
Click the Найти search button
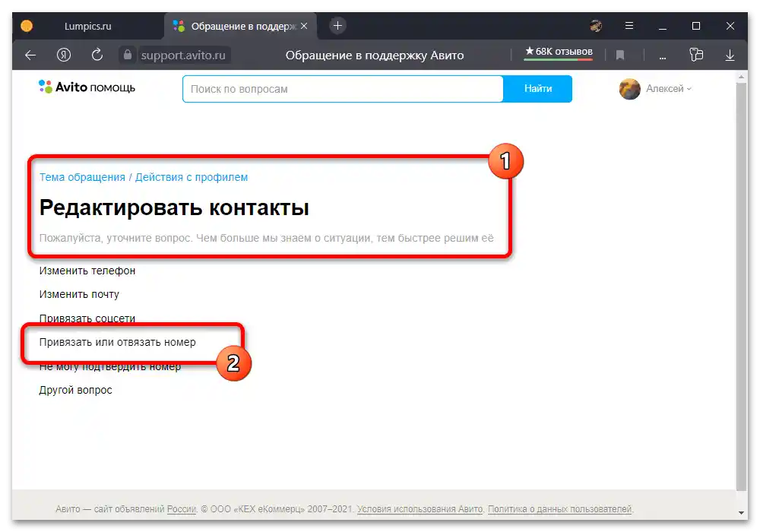click(x=537, y=89)
